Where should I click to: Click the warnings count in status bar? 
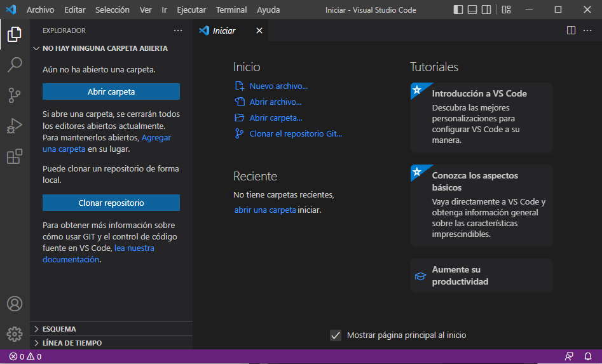34,357
